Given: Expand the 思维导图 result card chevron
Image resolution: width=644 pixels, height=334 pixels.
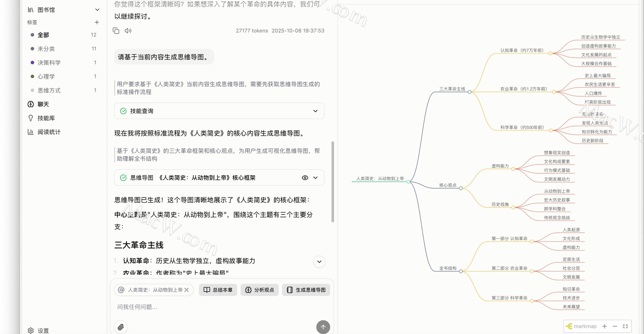Looking at the screenshot, I should click(x=315, y=178).
